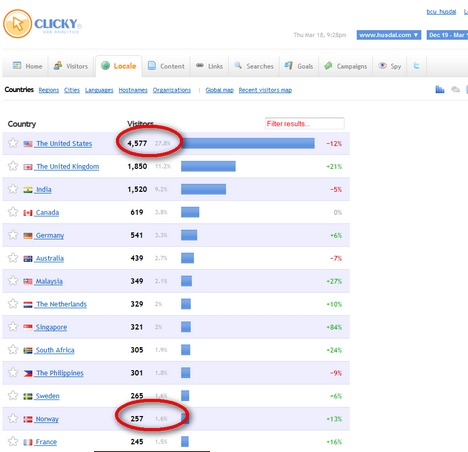
Task: Click the star icon for Sweden
Action: click(13, 395)
